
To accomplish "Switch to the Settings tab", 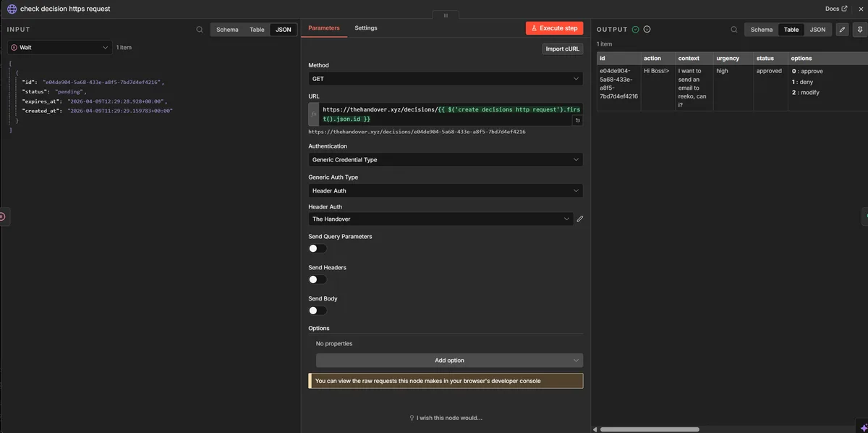I will (365, 28).
